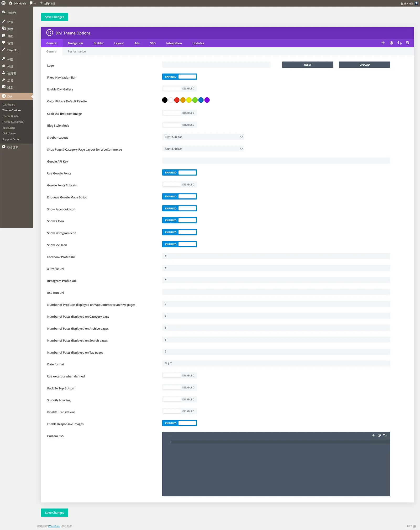Image resolution: width=420 pixels, height=530 pixels.
Task: Open Settings icon in sidebar
Action: point(4,87)
